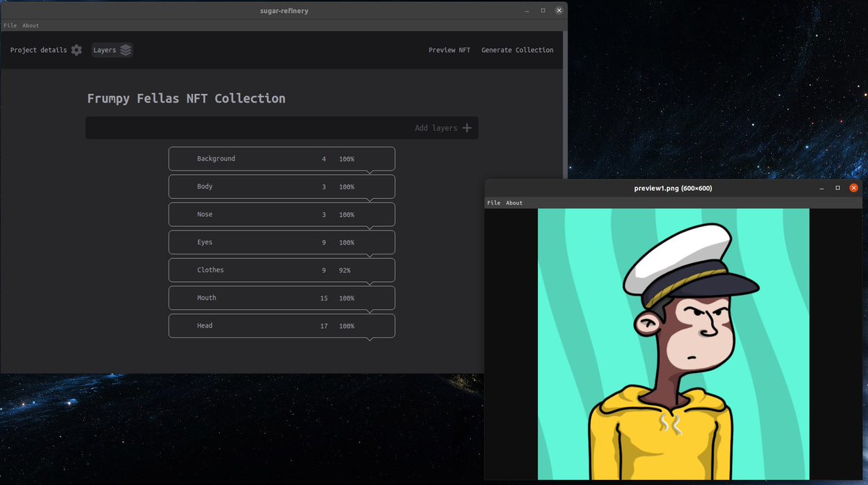Switch to the Project details view
The height and width of the screenshot is (485, 868).
38,50
